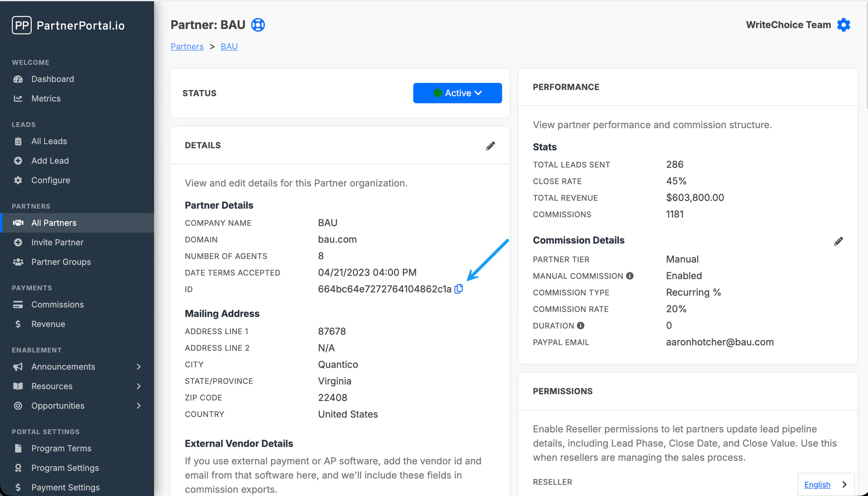Viewport: 868px width, 496px height.
Task: Click the Commissions card icon
Action: tap(18, 305)
